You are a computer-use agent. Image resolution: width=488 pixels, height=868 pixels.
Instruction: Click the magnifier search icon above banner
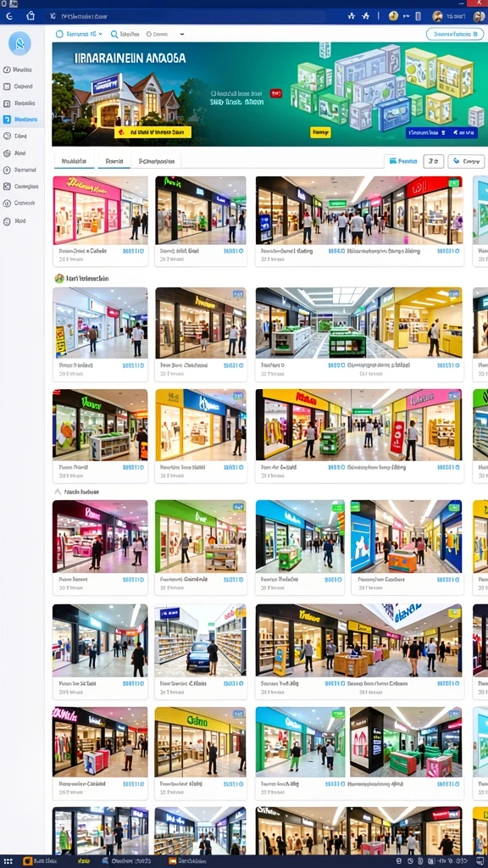coord(114,34)
